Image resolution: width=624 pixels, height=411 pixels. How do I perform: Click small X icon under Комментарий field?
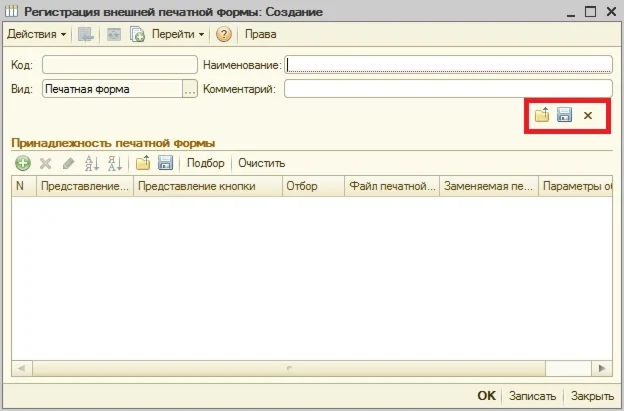[588, 116]
